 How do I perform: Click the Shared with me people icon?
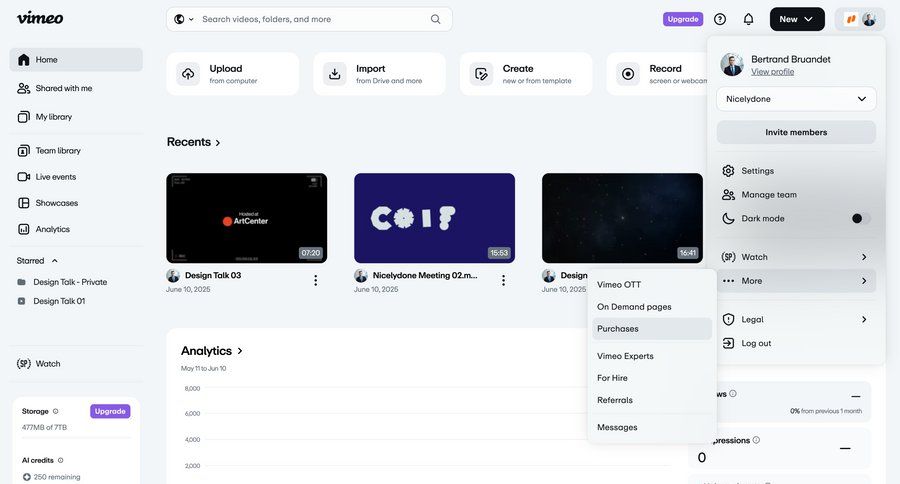point(24,88)
